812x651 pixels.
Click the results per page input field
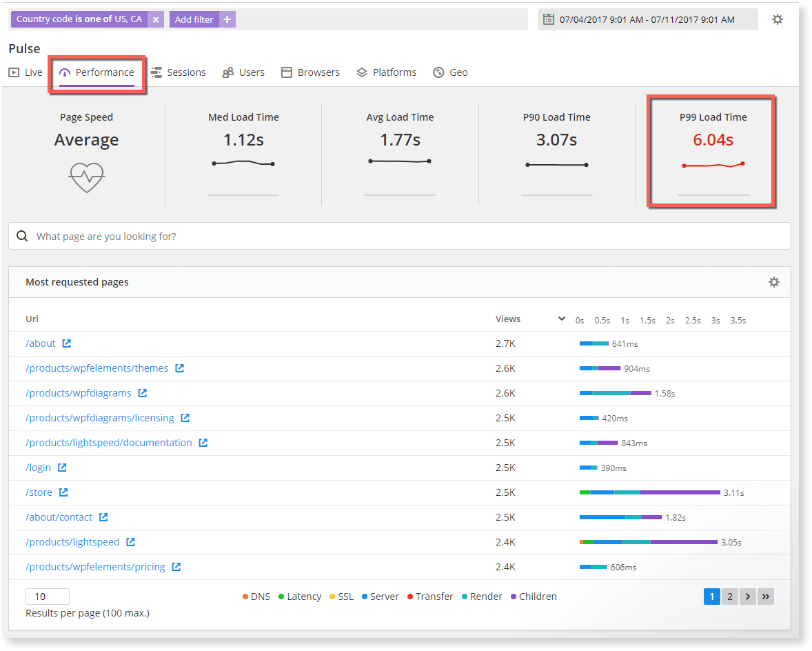47,596
